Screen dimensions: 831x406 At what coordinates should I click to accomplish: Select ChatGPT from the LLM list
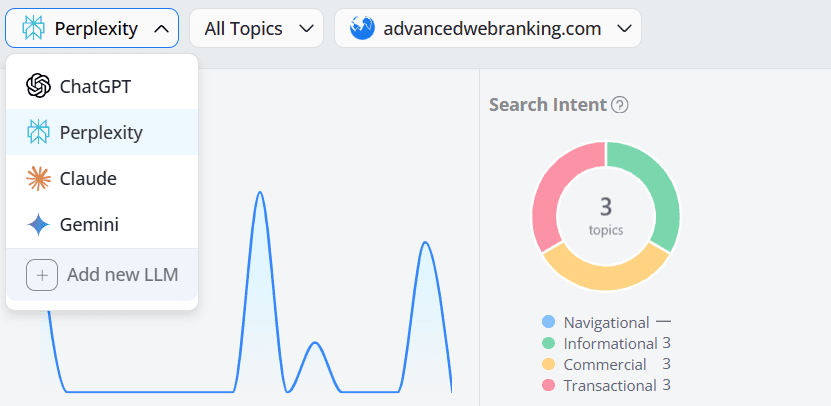coord(102,86)
